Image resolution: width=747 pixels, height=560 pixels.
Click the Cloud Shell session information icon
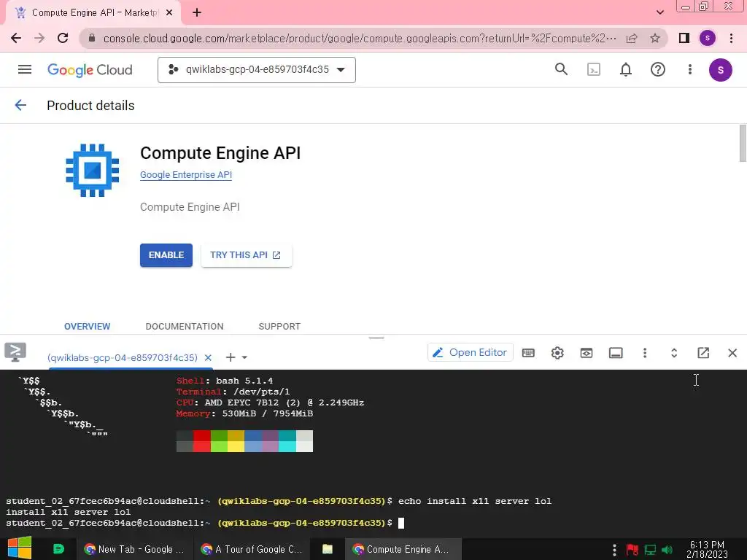[x=616, y=353]
